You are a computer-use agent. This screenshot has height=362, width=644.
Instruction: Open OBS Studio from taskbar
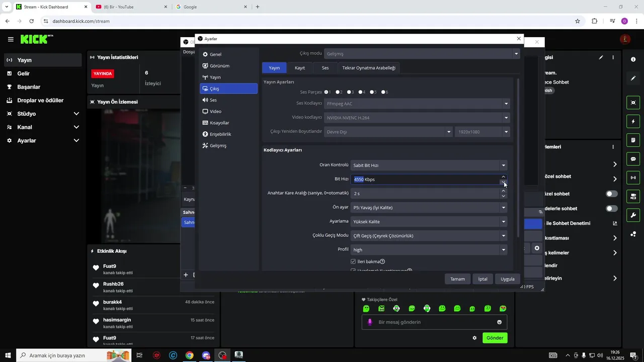coord(222,355)
